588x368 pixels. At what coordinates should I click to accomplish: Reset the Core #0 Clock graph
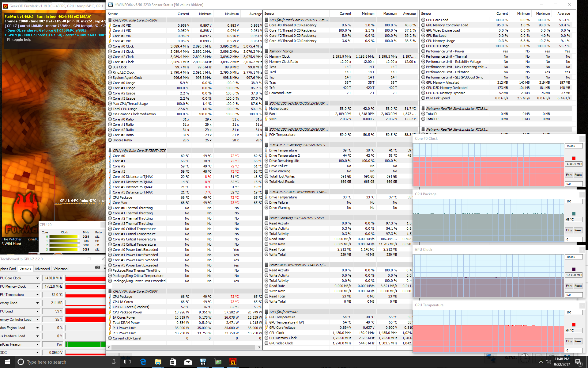(x=578, y=175)
